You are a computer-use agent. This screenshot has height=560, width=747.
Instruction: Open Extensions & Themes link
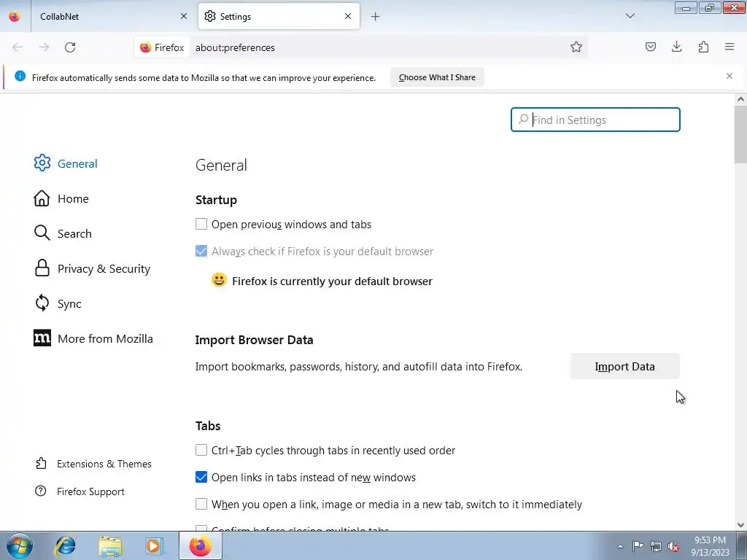click(93, 464)
